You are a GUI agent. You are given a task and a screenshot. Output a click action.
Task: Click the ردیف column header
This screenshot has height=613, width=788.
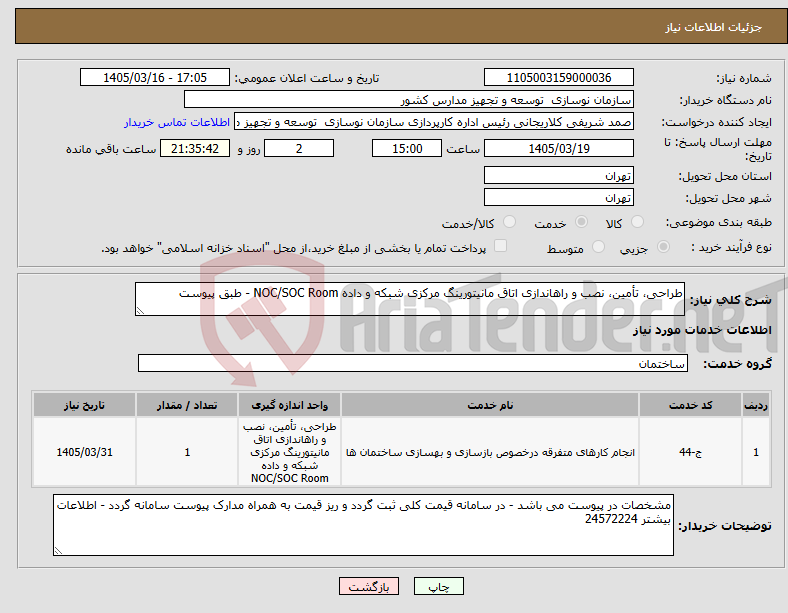tap(756, 405)
